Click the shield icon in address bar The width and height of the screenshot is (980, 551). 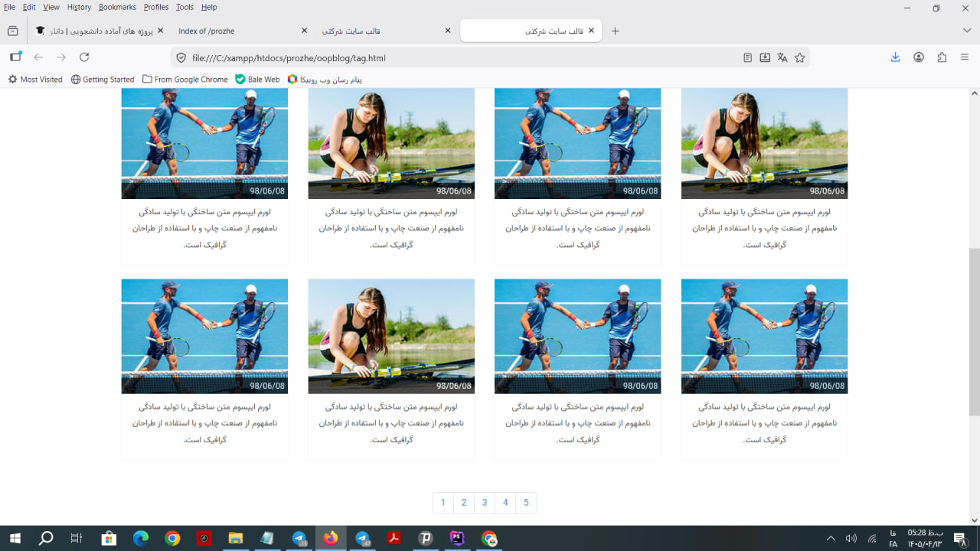(x=181, y=57)
